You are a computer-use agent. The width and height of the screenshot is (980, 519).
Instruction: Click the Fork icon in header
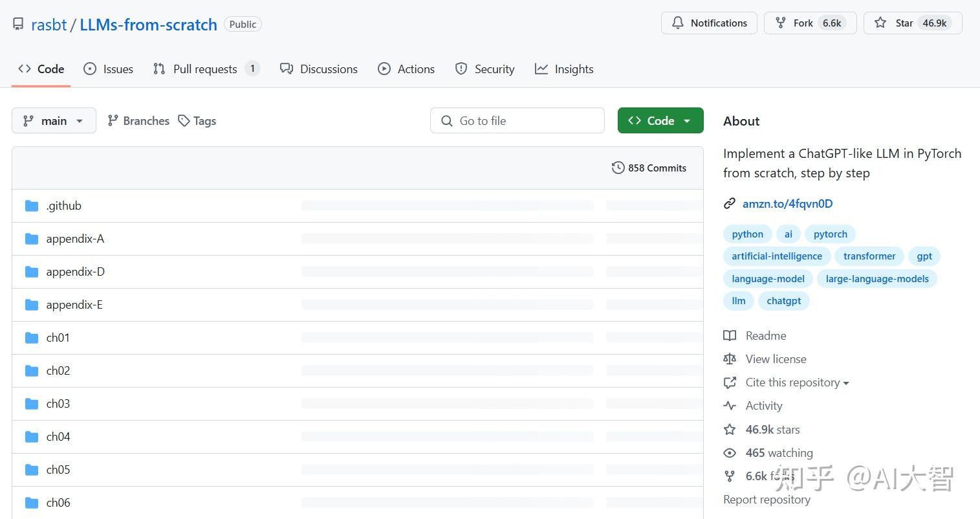coord(781,23)
